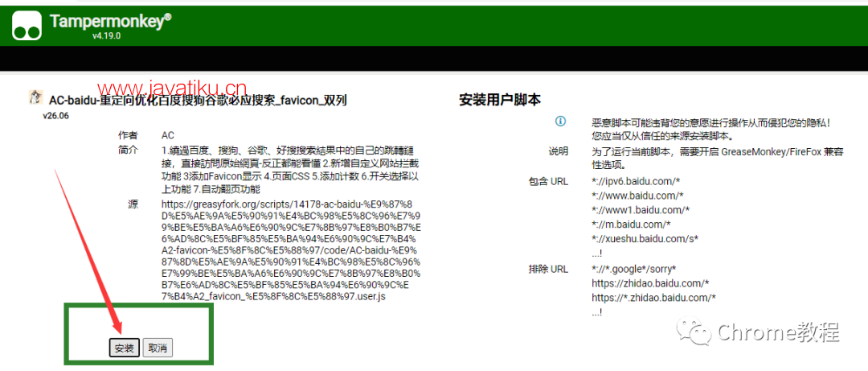Click the greasyfork.org source URL text
This screenshot has height=371, width=868.
(292, 250)
